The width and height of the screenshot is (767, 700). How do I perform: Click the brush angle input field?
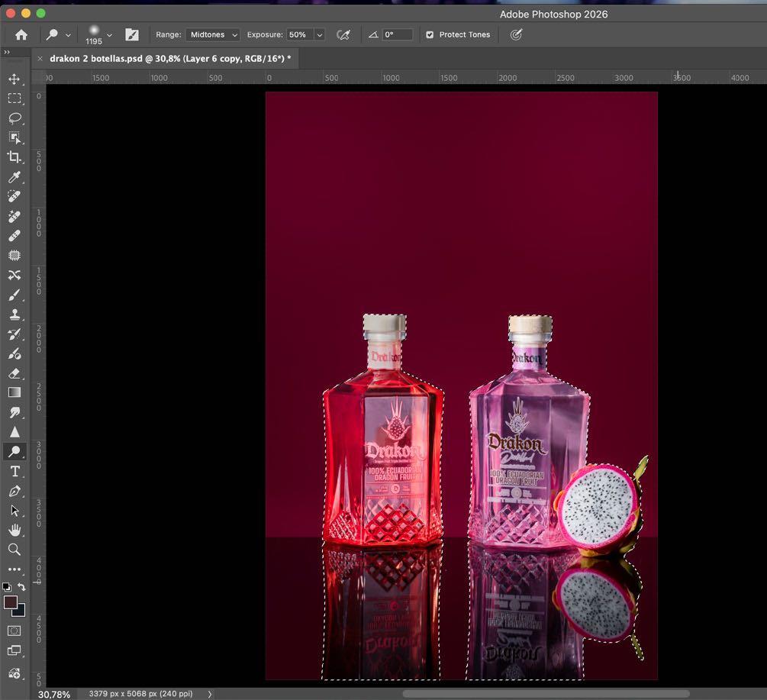[x=397, y=34]
